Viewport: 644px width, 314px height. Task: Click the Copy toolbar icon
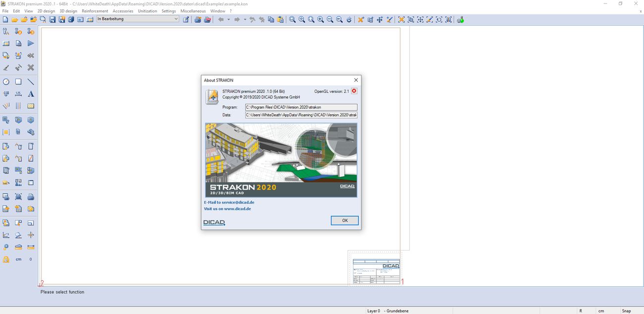(271, 19)
